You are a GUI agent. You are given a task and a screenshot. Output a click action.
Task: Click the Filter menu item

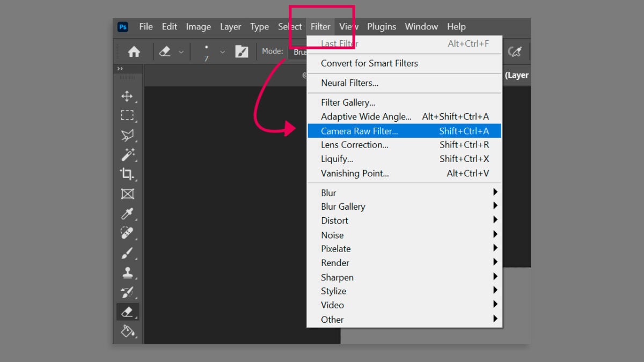click(x=320, y=27)
